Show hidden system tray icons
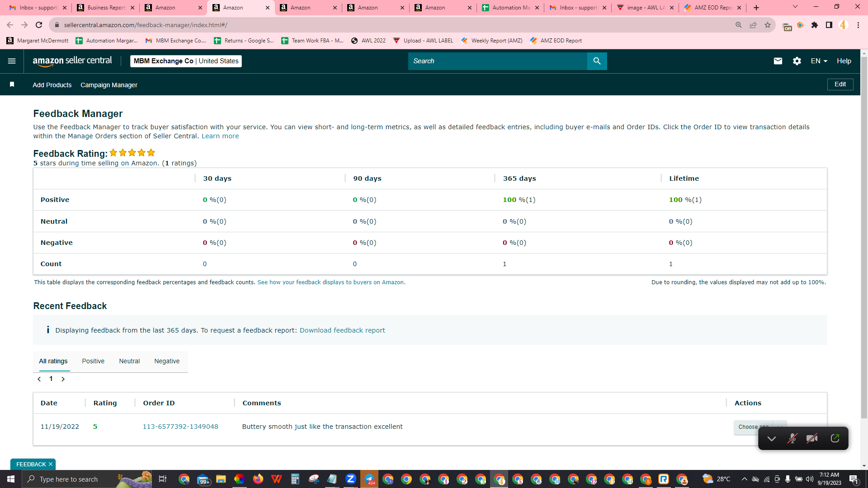 (744, 479)
